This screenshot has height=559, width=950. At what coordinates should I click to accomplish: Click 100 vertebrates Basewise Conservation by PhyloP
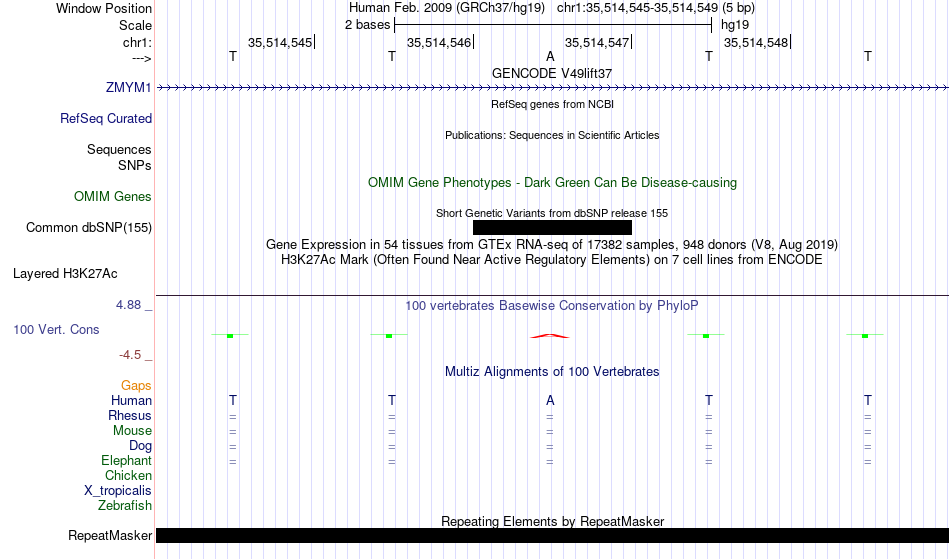tap(552, 306)
